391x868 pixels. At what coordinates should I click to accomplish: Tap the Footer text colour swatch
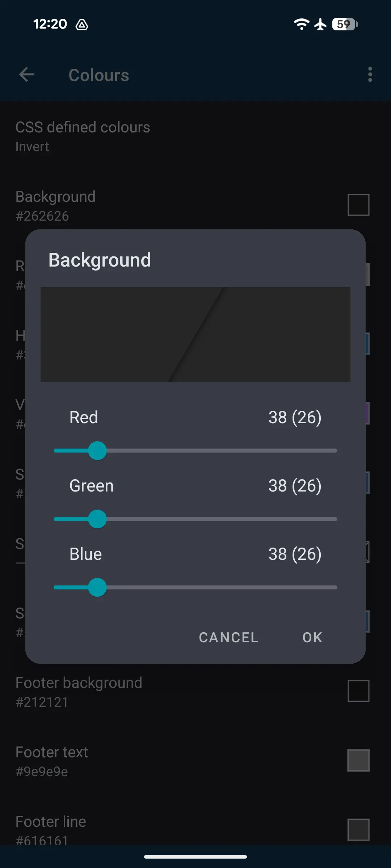358,760
